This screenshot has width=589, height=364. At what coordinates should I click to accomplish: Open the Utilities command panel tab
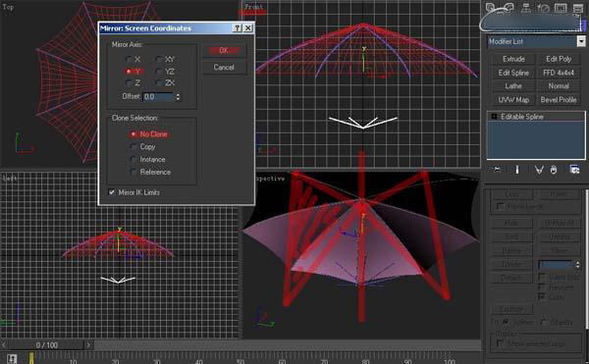(x=578, y=8)
